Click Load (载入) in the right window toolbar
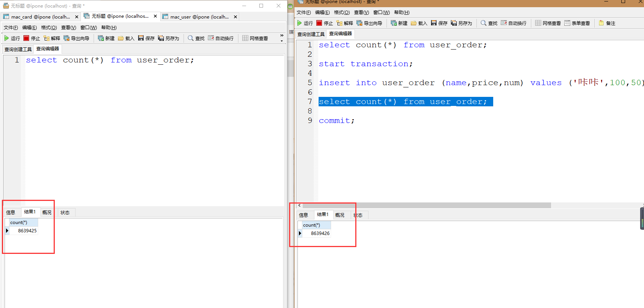Viewport: 644px width, 308px height. (x=419, y=23)
